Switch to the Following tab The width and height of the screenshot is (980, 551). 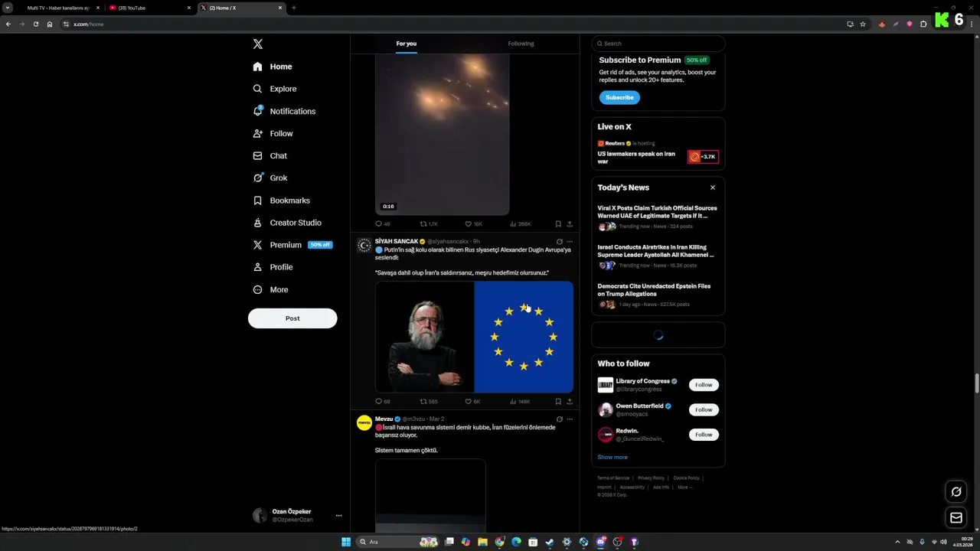pyautogui.click(x=521, y=44)
